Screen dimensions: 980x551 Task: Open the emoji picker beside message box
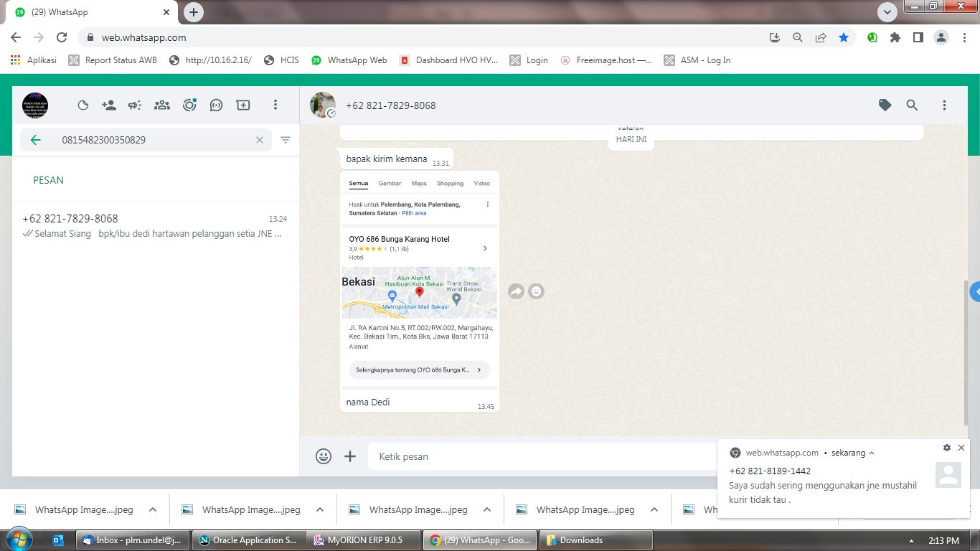[x=324, y=456]
